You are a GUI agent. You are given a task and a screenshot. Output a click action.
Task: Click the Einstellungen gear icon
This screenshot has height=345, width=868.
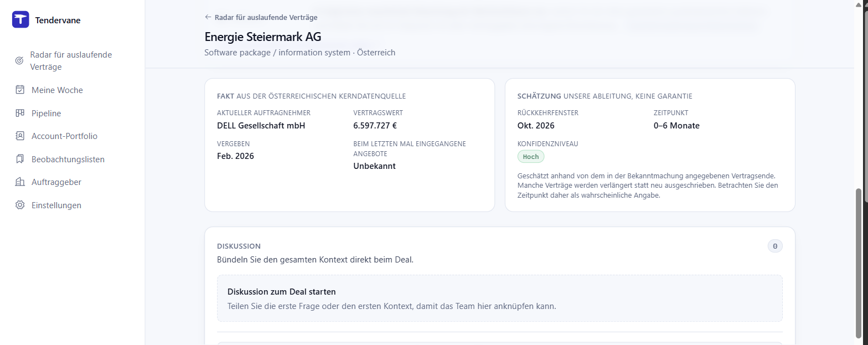pyautogui.click(x=20, y=205)
